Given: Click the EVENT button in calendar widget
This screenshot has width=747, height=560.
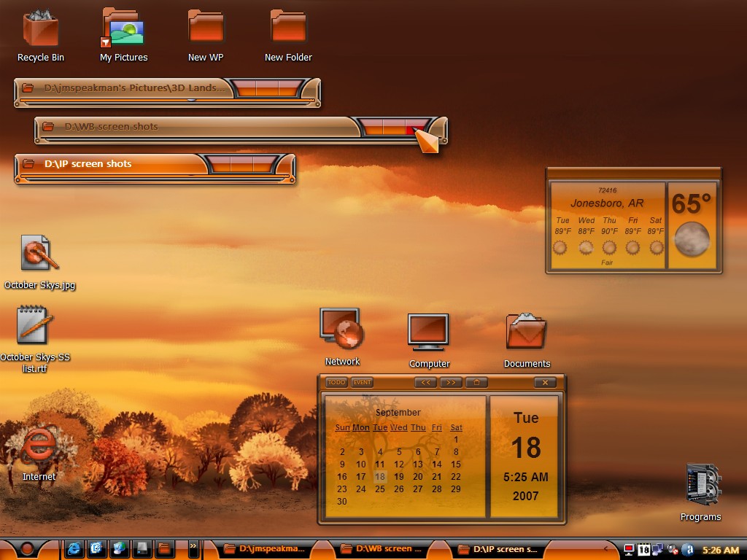Looking at the screenshot, I should pyautogui.click(x=362, y=382).
